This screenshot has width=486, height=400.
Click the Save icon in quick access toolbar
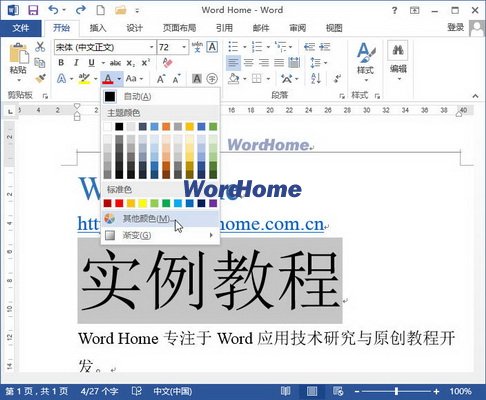[x=33, y=10]
